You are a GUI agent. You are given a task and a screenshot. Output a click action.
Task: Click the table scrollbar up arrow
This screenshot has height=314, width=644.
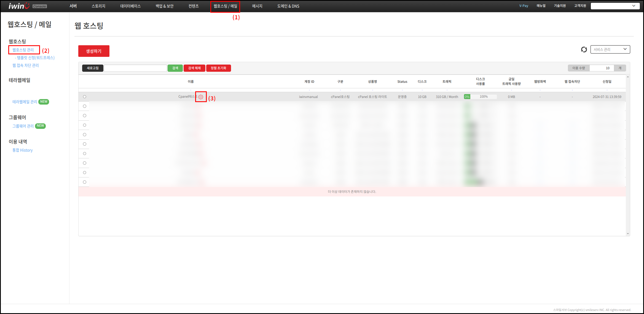click(x=628, y=77)
